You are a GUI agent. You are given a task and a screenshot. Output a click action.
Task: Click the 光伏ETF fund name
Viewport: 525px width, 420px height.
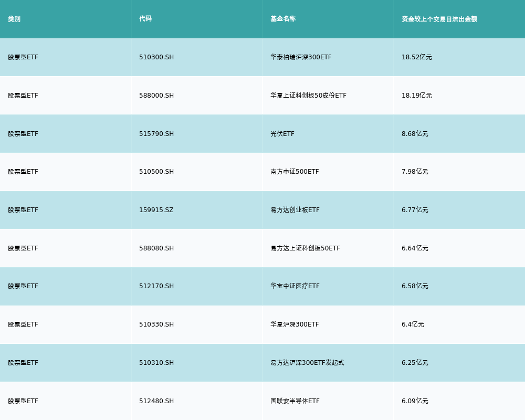pos(282,134)
